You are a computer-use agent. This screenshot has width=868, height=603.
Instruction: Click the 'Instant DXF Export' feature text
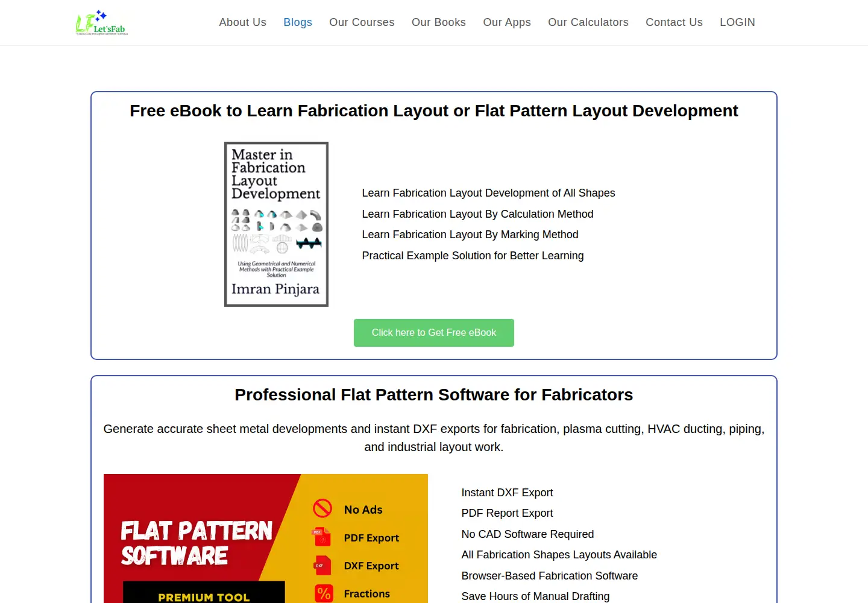click(507, 493)
